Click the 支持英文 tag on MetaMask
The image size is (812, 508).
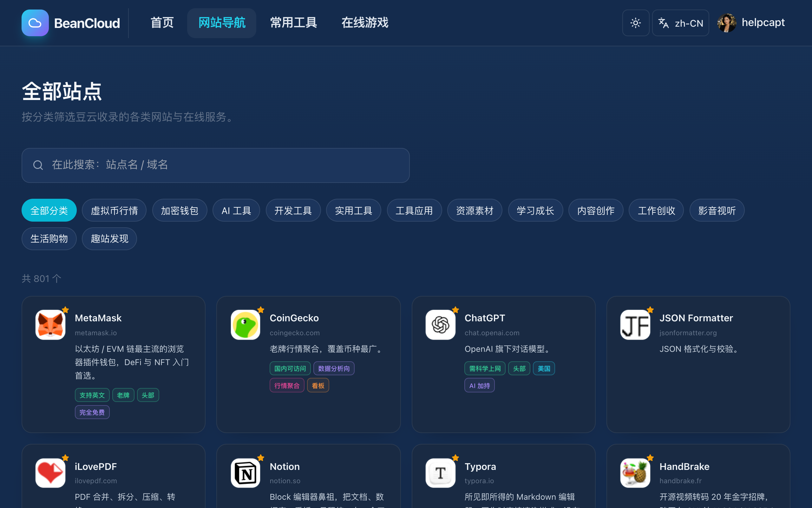(x=92, y=395)
